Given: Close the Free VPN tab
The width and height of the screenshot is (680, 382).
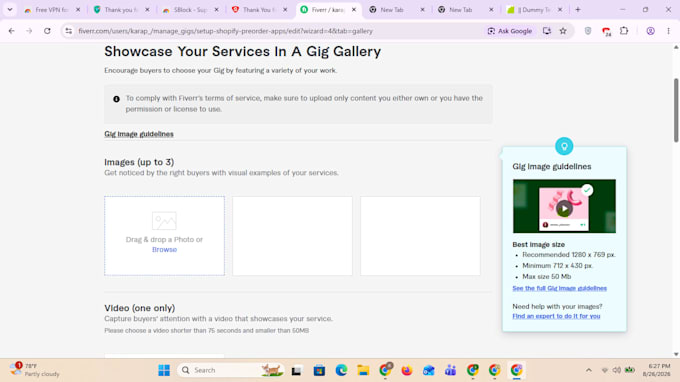Looking at the screenshot, I should 78,10.
